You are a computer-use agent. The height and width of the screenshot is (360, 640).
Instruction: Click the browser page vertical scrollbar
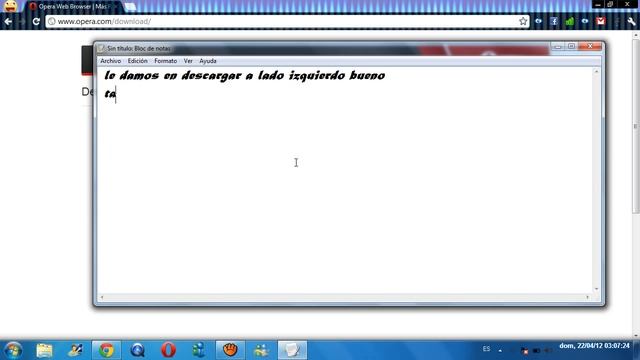(x=636, y=127)
